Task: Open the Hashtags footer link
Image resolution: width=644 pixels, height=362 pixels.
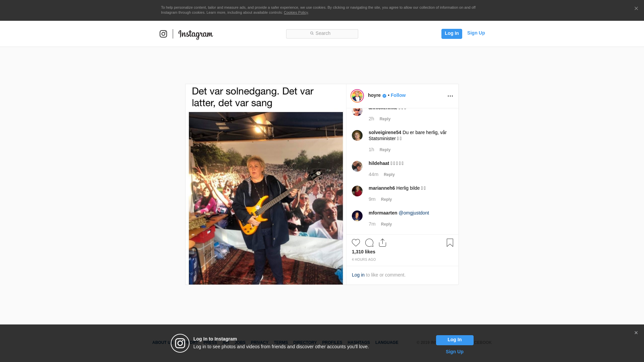Action: click(359, 343)
